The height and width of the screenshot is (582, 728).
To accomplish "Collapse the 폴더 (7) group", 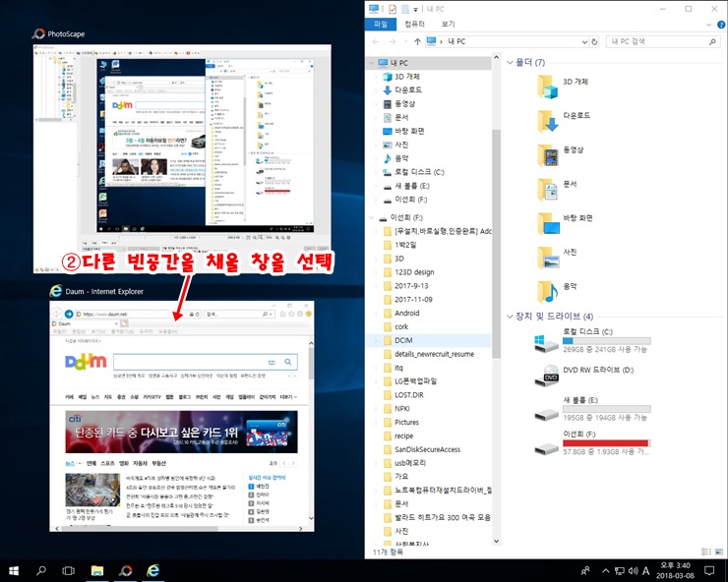I will pyautogui.click(x=510, y=62).
